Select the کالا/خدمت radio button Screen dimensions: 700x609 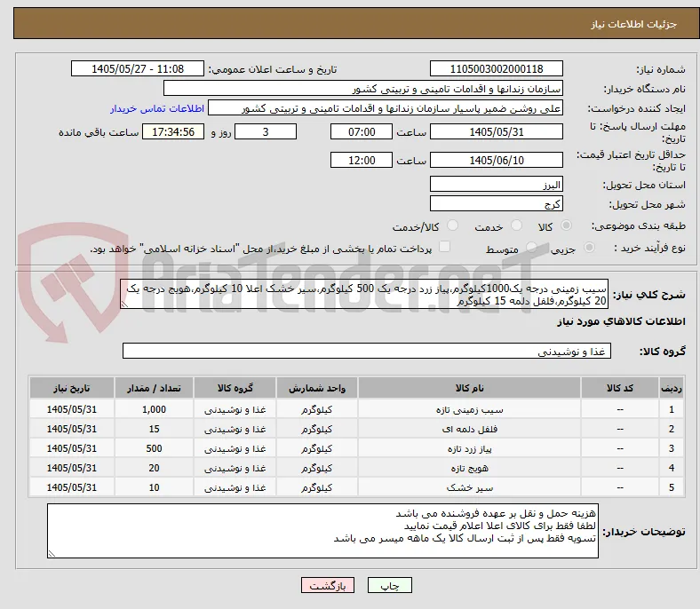pos(453,225)
